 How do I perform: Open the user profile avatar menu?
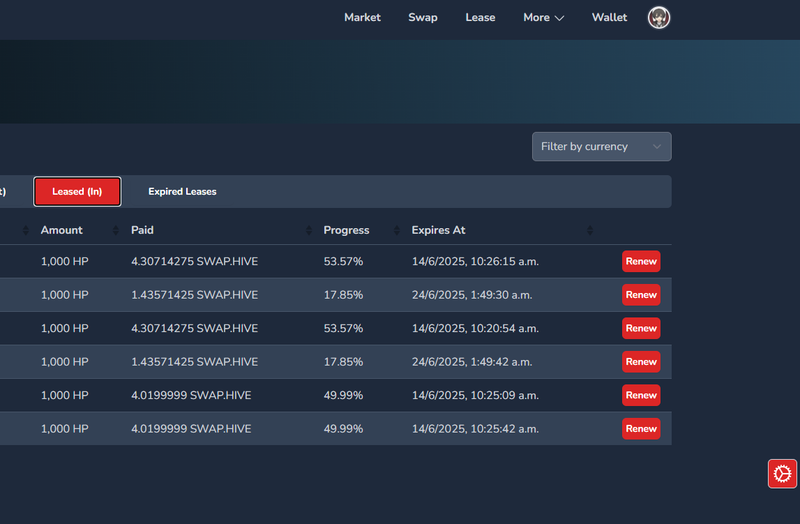point(659,18)
